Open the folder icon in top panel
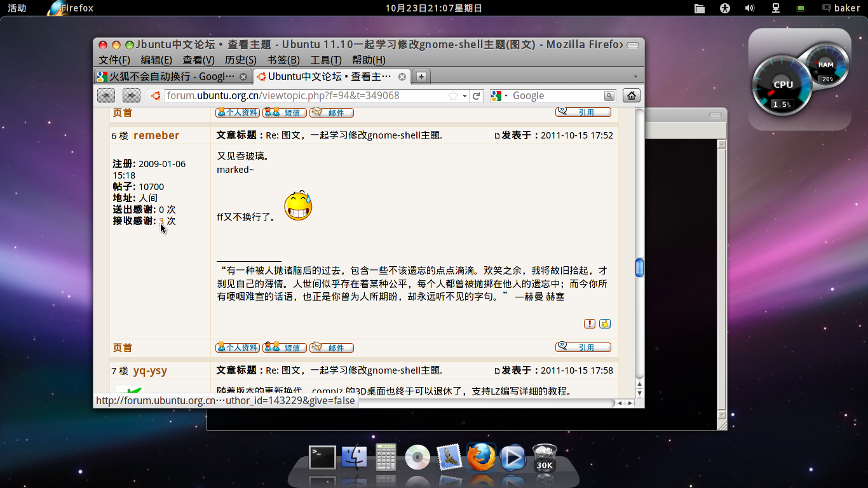The height and width of the screenshot is (488, 868). point(700,8)
